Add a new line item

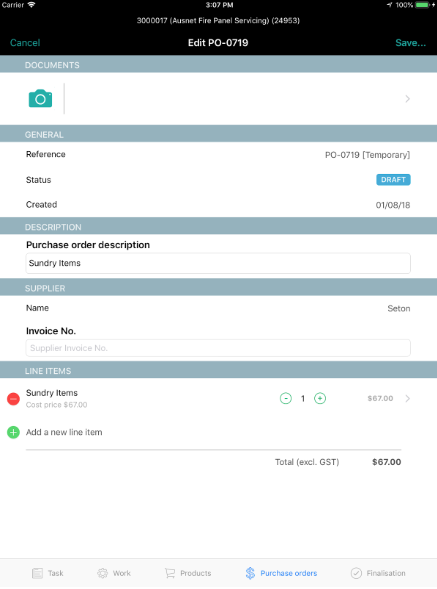coord(64,432)
